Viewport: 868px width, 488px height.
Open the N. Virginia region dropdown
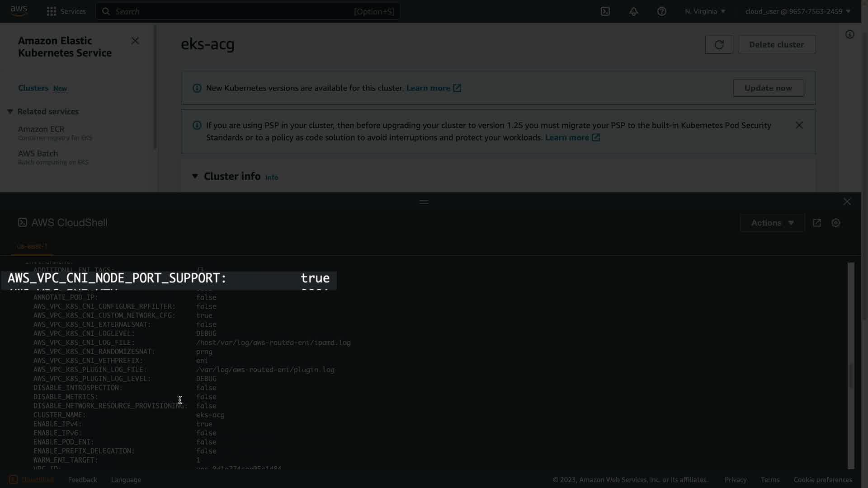[705, 11]
